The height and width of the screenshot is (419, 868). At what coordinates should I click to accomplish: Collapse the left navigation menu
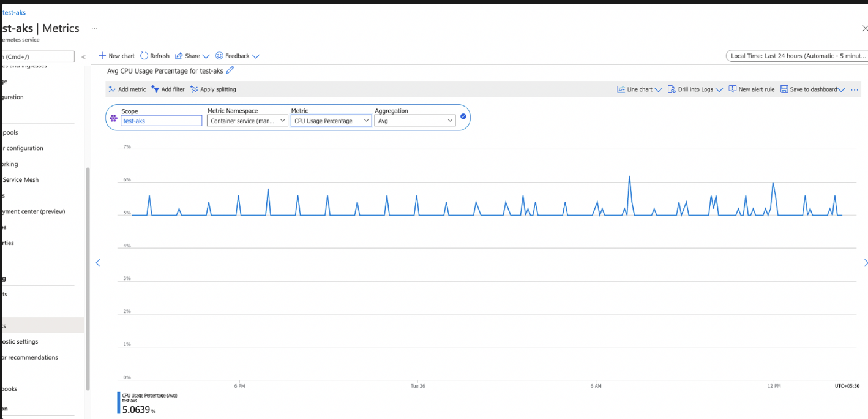83,56
